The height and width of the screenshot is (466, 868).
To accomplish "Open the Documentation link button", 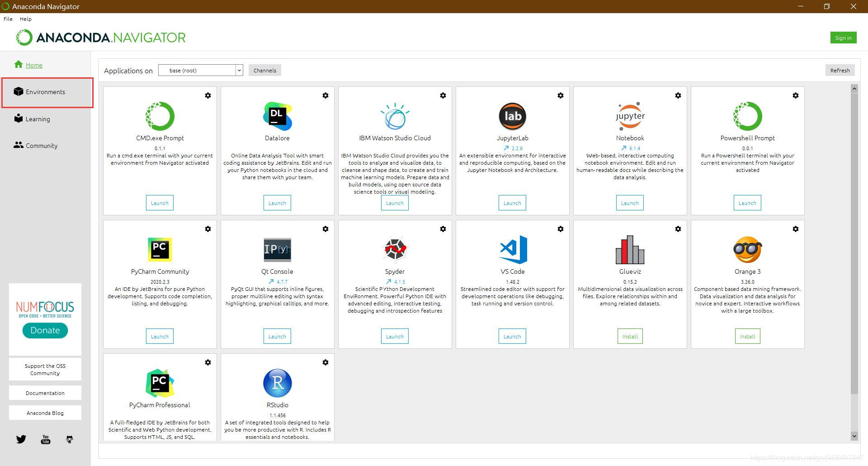I will pyautogui.click(x=45, y=393).
